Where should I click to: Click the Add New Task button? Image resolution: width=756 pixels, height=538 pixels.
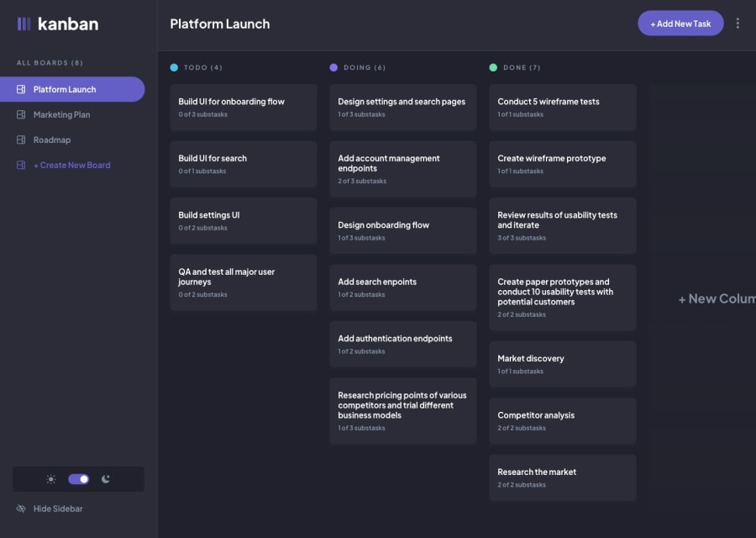[x=680, y=24]
